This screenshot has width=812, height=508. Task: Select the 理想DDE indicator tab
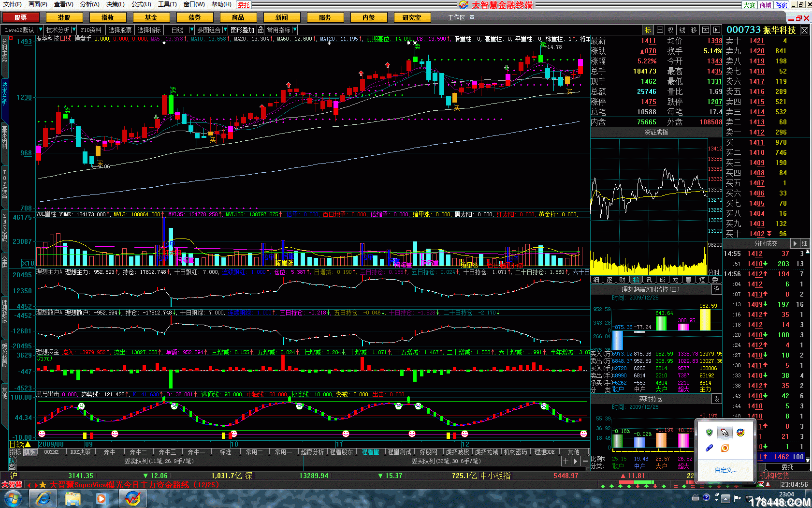(544, 452)
